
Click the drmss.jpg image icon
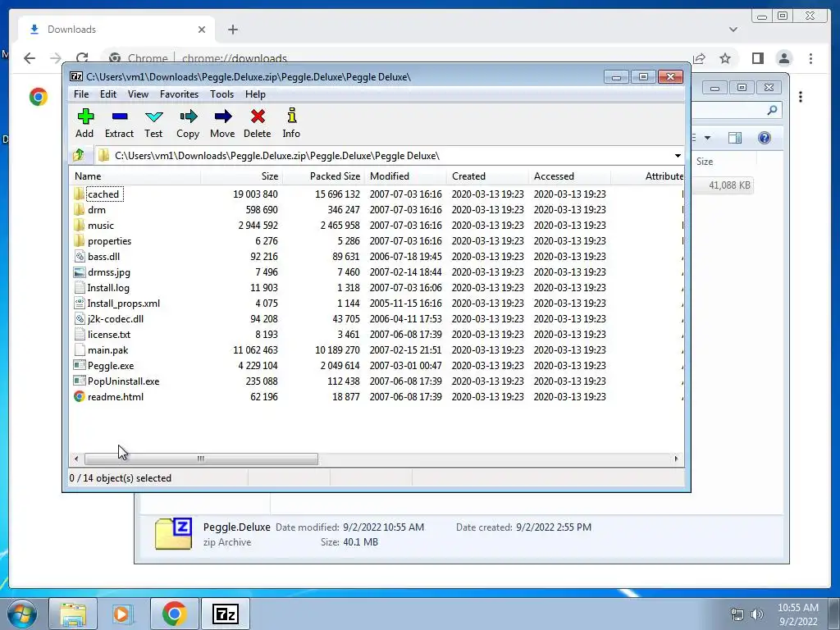tap(80, 272)
